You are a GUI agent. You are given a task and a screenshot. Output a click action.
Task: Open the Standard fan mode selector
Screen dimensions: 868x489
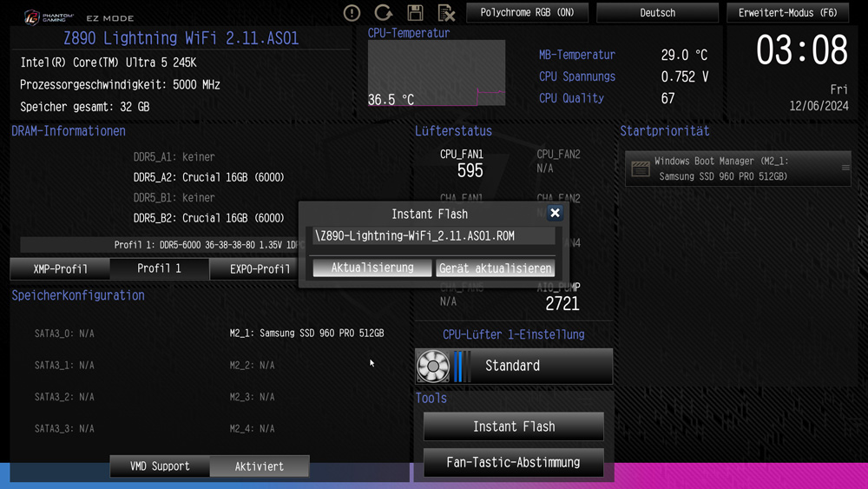(514, 366)
